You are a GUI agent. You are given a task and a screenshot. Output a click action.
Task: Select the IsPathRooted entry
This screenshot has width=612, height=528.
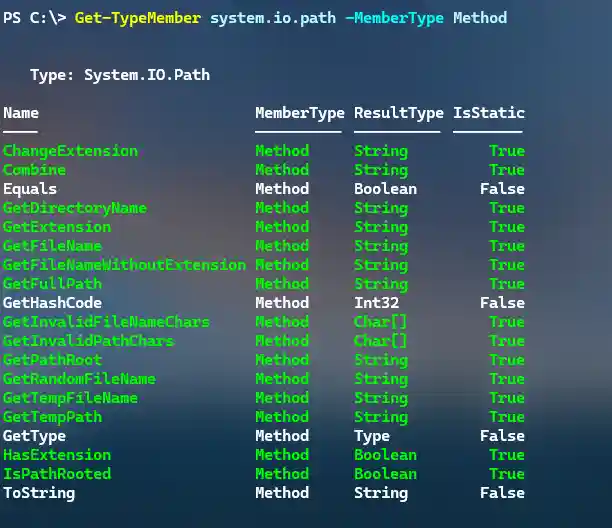tap(57, 474)
